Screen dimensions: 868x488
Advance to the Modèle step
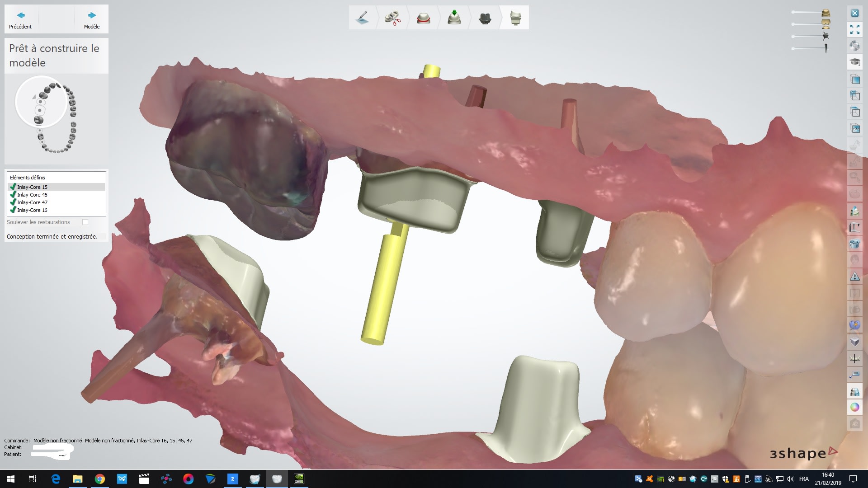[92, 19]
